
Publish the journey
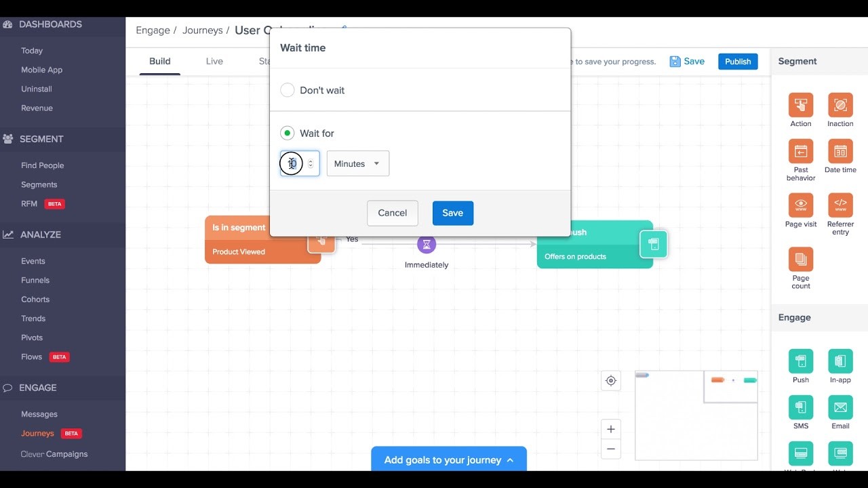point(737,61)
